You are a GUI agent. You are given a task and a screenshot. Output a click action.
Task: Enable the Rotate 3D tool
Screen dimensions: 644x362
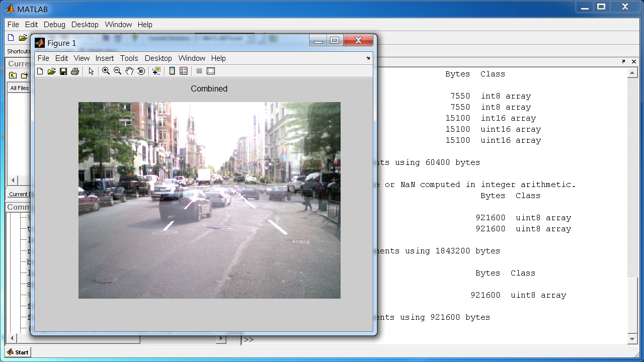[141, 71]
